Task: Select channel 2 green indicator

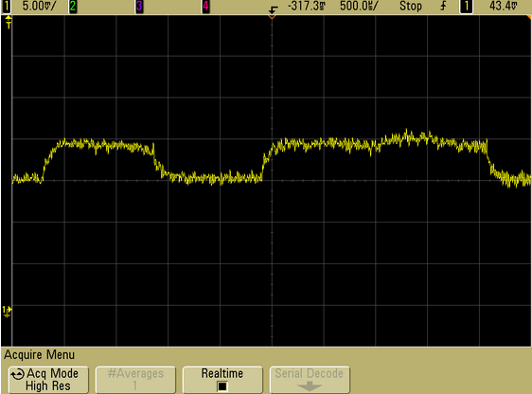Action: [73, 6]
